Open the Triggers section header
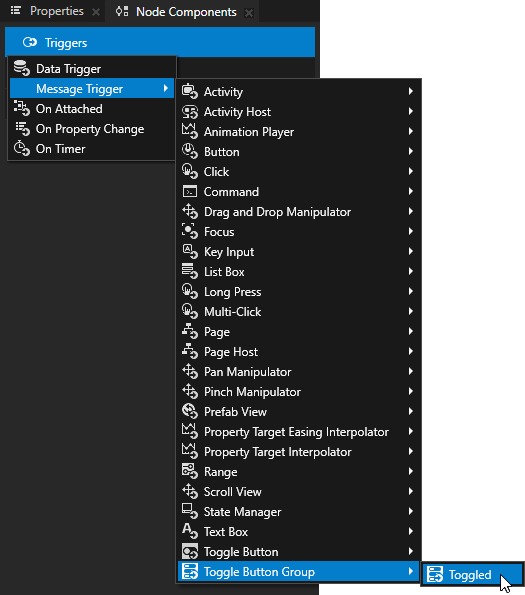This screenshot has width=525, height=595. tap(160, 42)
